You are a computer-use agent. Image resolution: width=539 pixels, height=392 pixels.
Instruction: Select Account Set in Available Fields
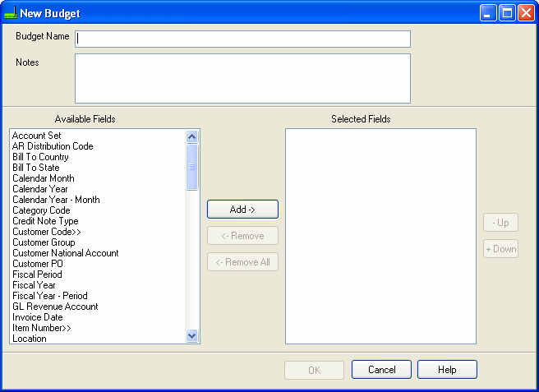click(37, 136)
